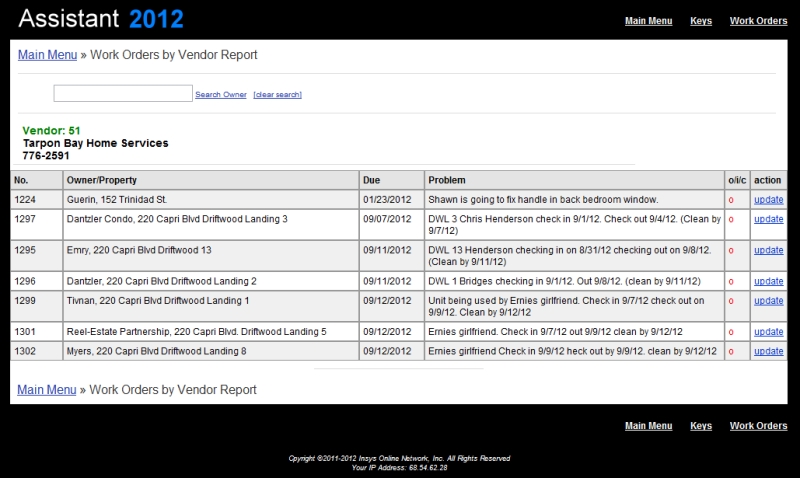Open Keys in top navigation

(701, 21)
